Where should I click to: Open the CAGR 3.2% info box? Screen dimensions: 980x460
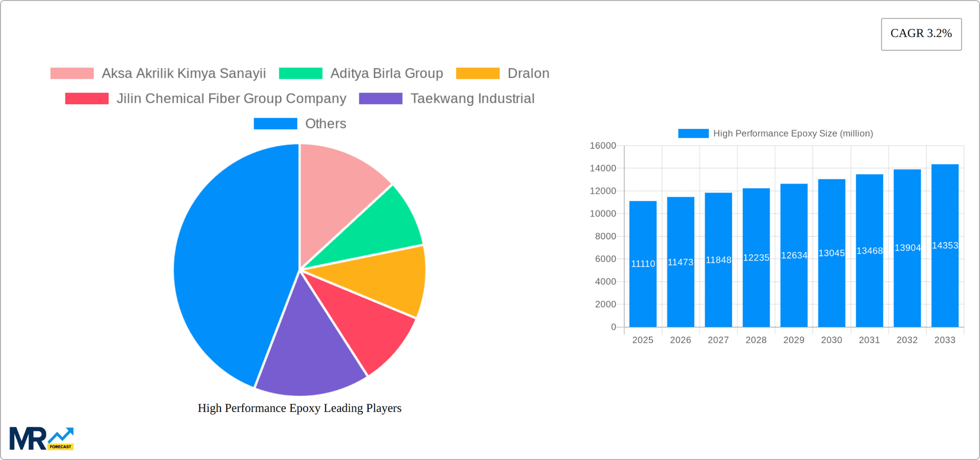(x=921, y=34)
